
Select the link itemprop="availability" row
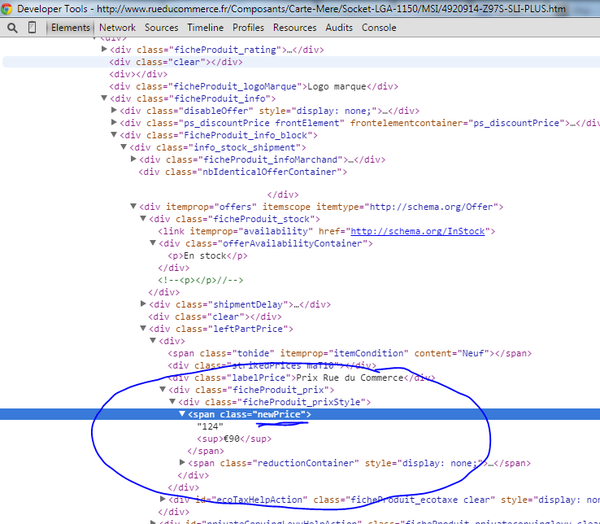tap(327, 231)
